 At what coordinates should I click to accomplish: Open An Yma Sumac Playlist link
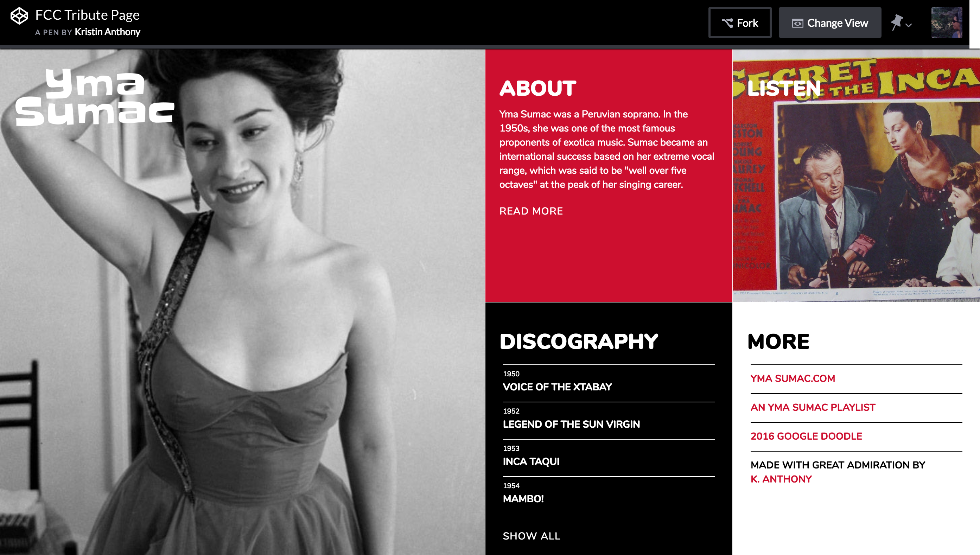[x=813, y=408]
